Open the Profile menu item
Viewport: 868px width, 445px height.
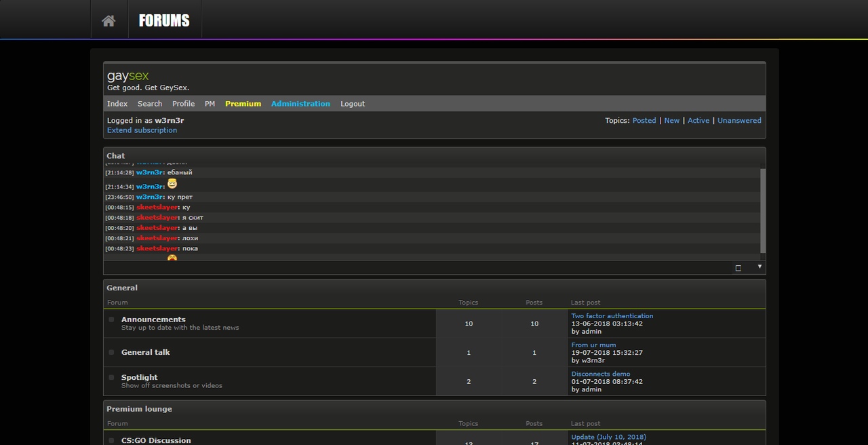183,104
